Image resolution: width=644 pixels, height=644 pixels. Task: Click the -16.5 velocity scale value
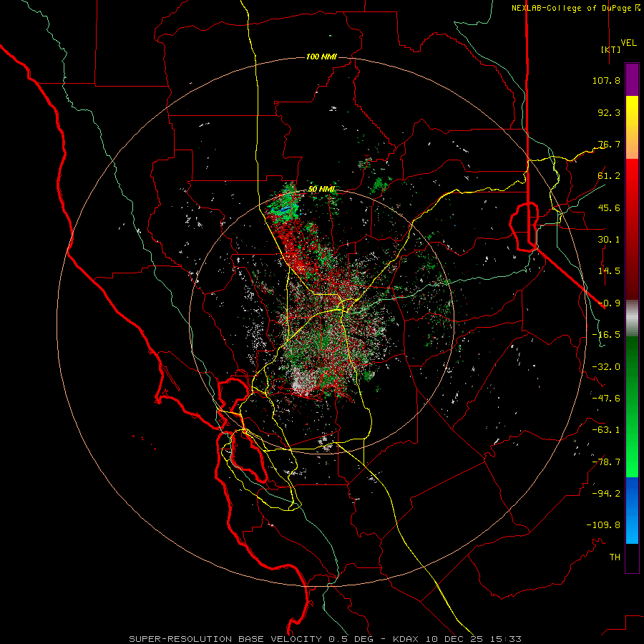(606, 335)
